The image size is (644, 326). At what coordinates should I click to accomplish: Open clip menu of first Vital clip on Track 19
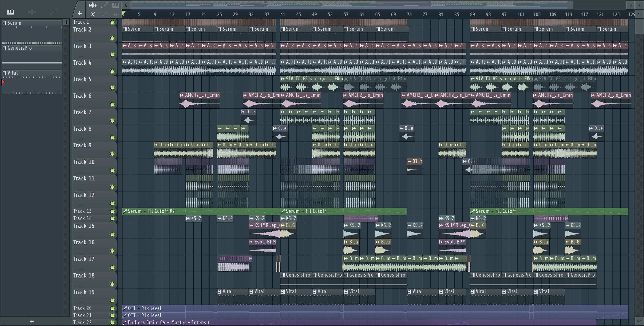click(x=220, y=292)
